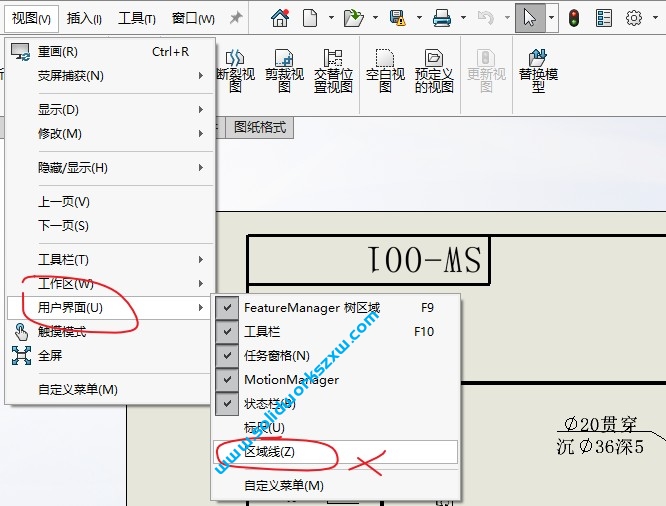Open dropdown arrow next to Open folder
The image size is (666, 506).
click(375, 18)
